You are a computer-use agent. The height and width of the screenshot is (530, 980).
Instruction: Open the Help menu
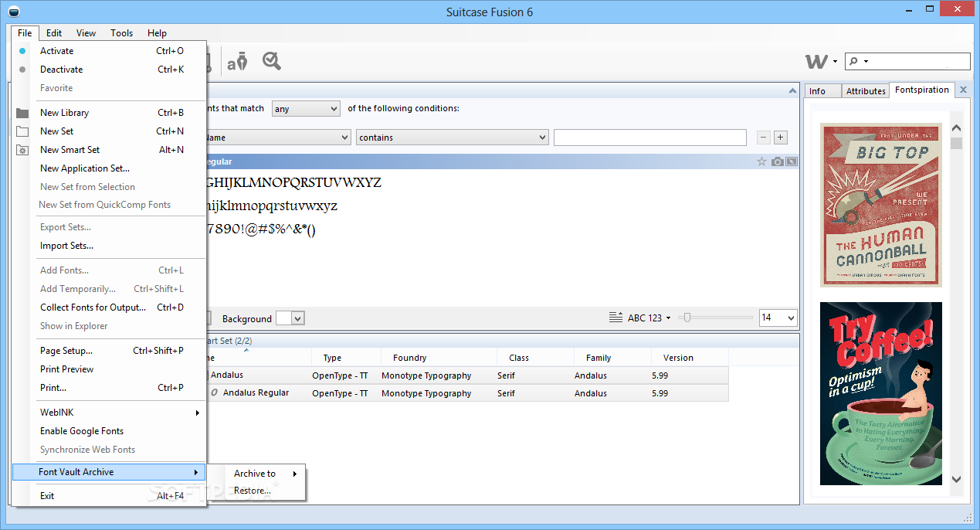point(157,33)
